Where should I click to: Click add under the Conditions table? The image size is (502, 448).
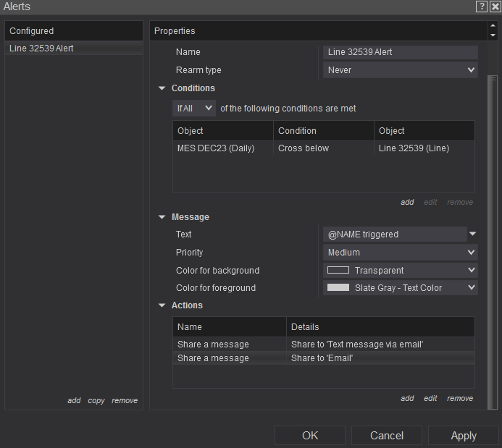click(407, 203)
